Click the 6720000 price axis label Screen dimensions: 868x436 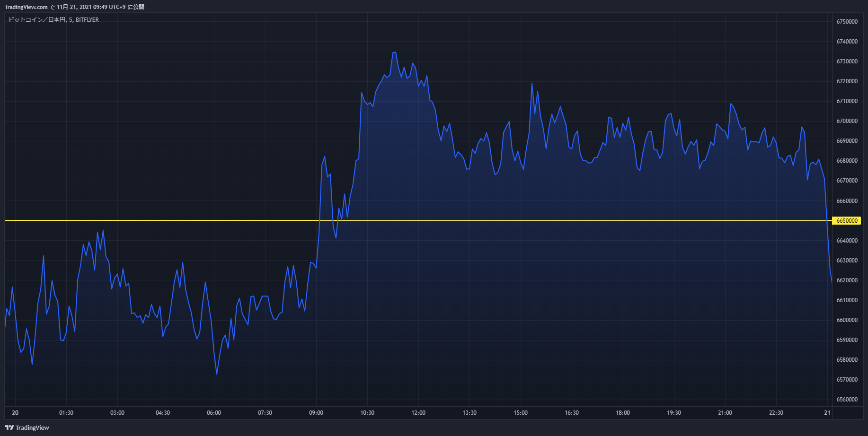[847, 81]
